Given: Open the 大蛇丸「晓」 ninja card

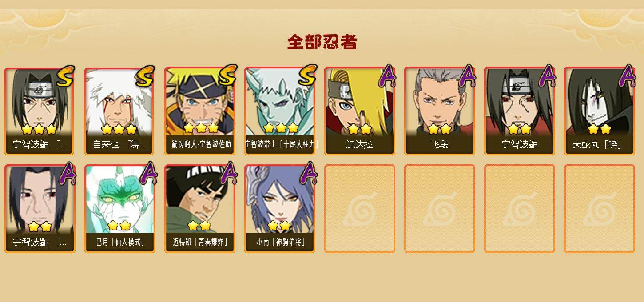Looking at the screenshot, I should point(599,111).
